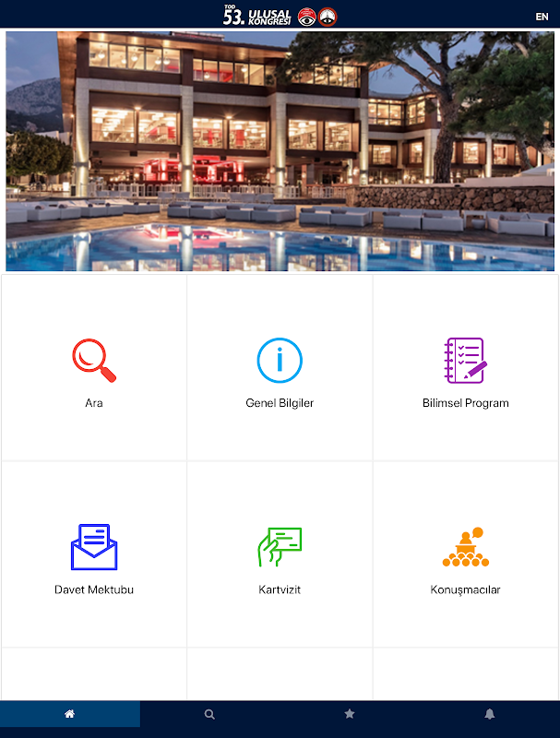Screen dimensions: 560x738
Task: Click the Bilimsel Program text label
Action: pos(465,403)
